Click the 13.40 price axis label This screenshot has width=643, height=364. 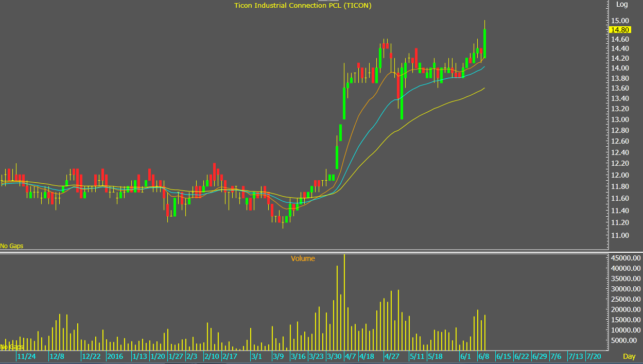coord(619,98)
